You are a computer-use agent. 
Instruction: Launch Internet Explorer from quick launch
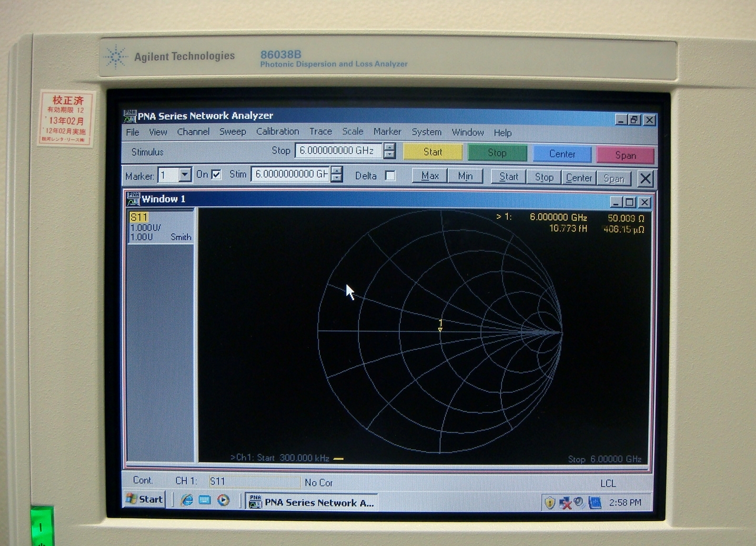(x=187, y=500)
